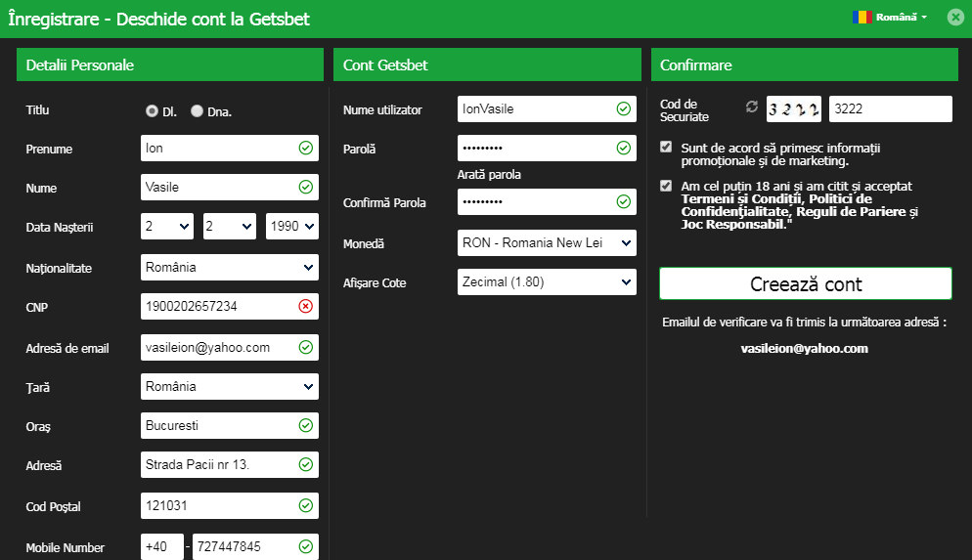Screen dimensions: 972x560
Task: Click into the mobile number field
Action: pyautogui.click(x=255, y=546)
